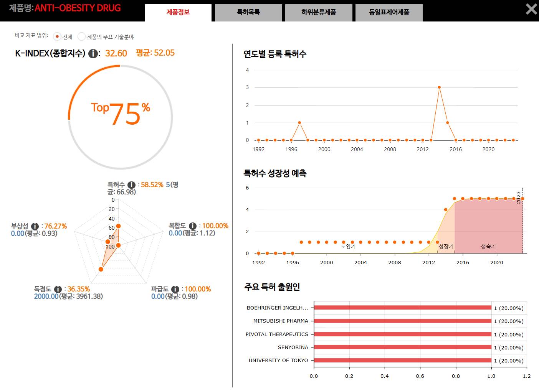
Task: Click the K-INDEX value 32.60
Action: 116,53
